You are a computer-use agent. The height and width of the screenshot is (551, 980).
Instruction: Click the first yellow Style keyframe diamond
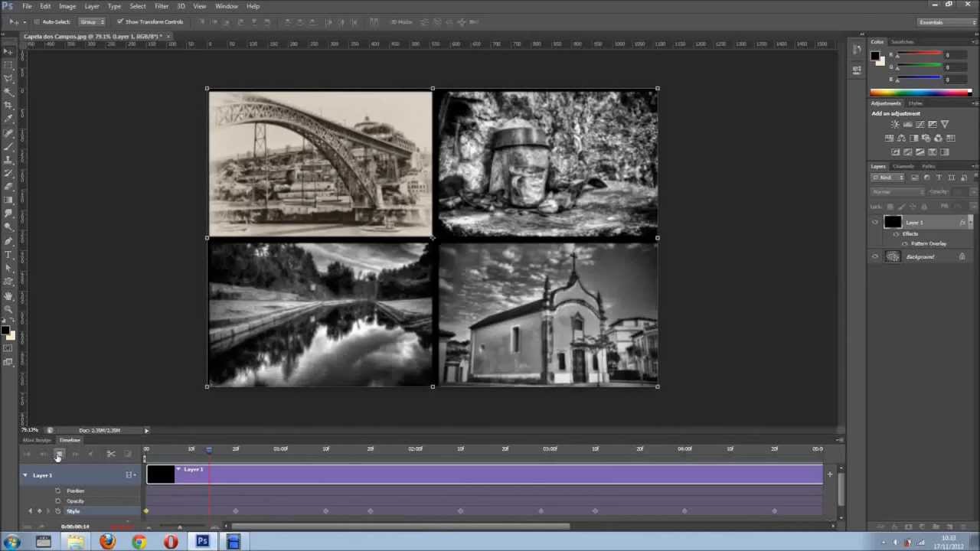click(x=145, y=511)
